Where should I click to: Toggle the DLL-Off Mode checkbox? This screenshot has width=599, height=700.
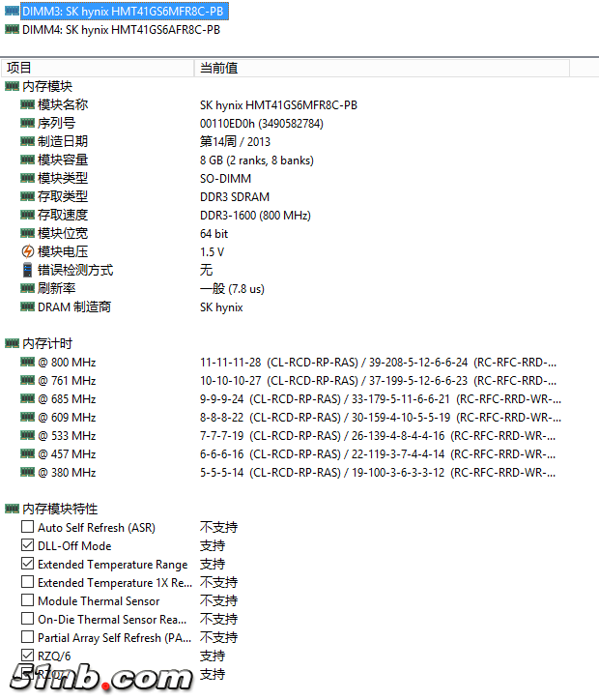point(28,545)
